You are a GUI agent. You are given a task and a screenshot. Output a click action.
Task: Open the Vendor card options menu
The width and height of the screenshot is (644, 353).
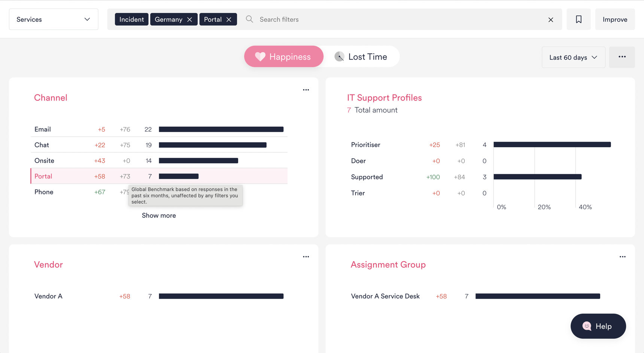[x=306, y=256]
